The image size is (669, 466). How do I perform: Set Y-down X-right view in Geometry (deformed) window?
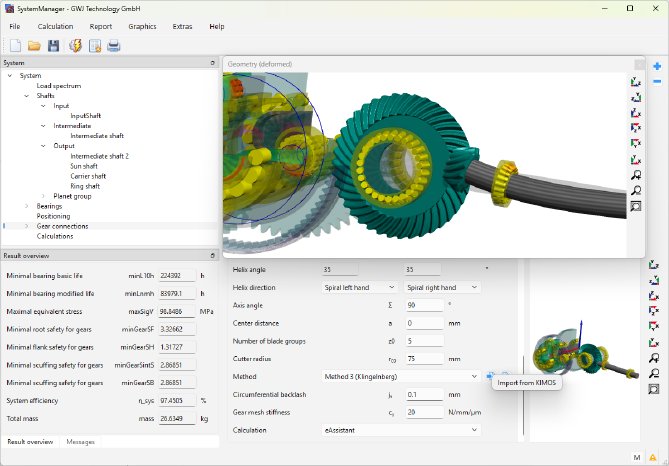636,143
